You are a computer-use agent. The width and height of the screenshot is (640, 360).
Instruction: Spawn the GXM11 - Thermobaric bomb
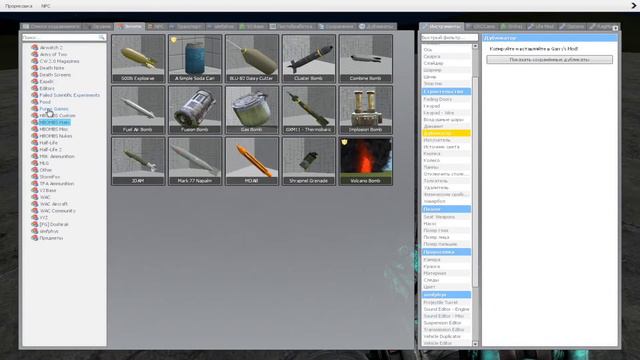[309, 110]
